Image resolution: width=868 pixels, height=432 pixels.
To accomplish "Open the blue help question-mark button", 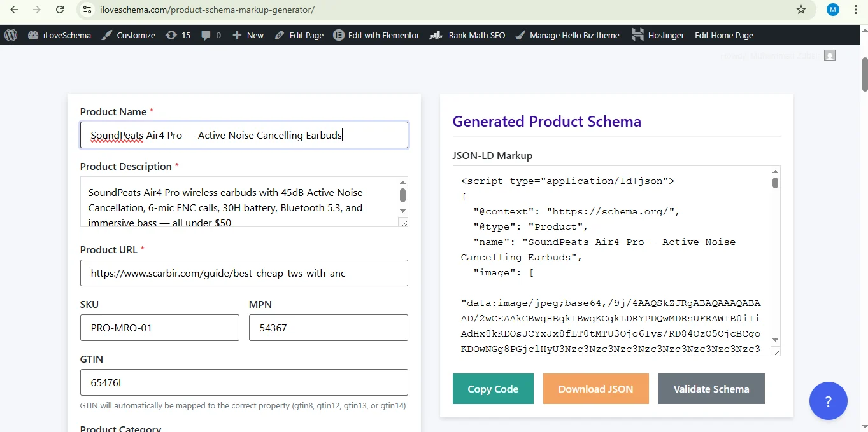I will 828,401.
